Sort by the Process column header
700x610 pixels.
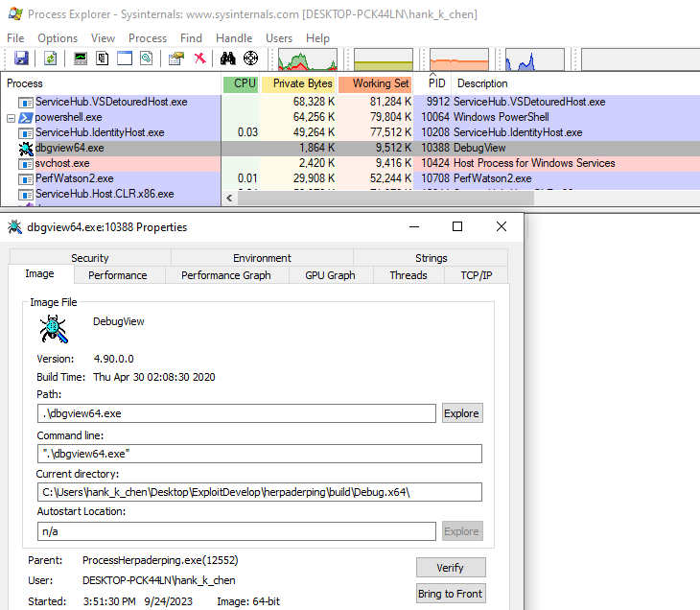pos(111,83)
